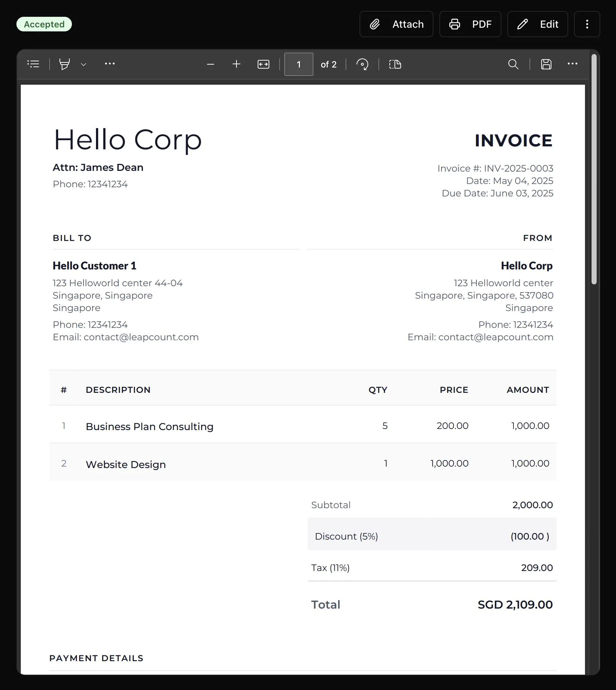Image resolution: width=616 pixels, height=690 pixels.
Task: Edit the invoice
Action: coord(538,24)
